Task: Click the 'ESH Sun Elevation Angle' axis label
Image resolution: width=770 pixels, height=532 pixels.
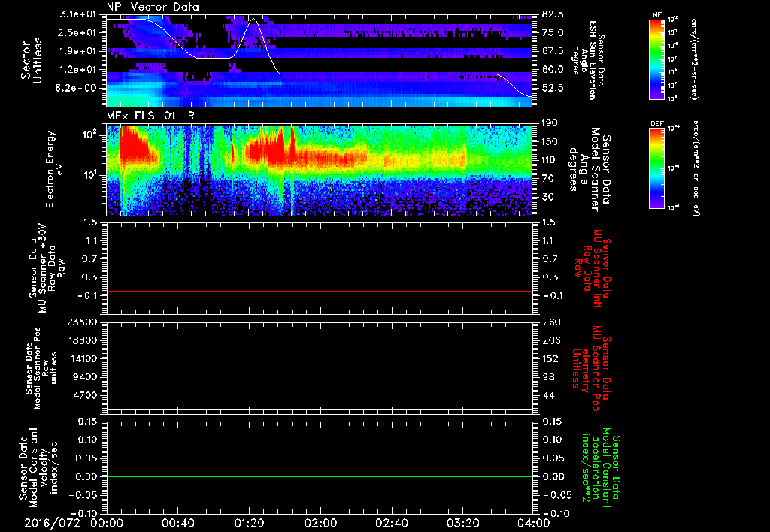Action: 587,60
